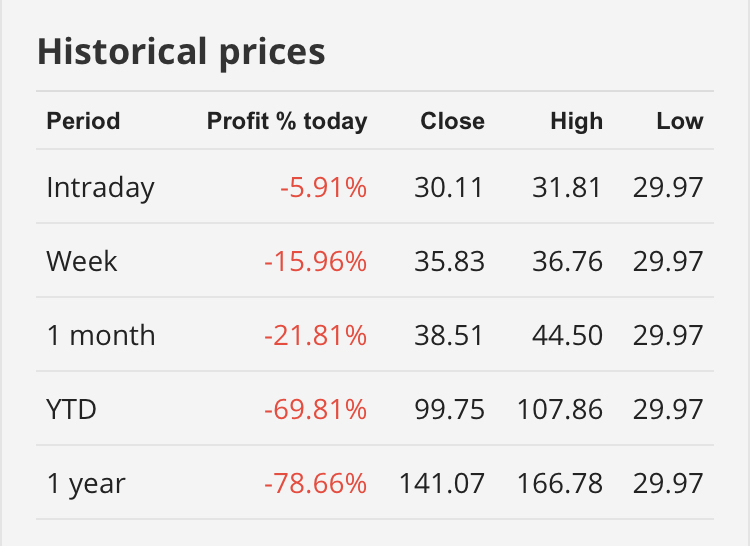Select the Close column header

pyautogui.click(x=452, y=121)
